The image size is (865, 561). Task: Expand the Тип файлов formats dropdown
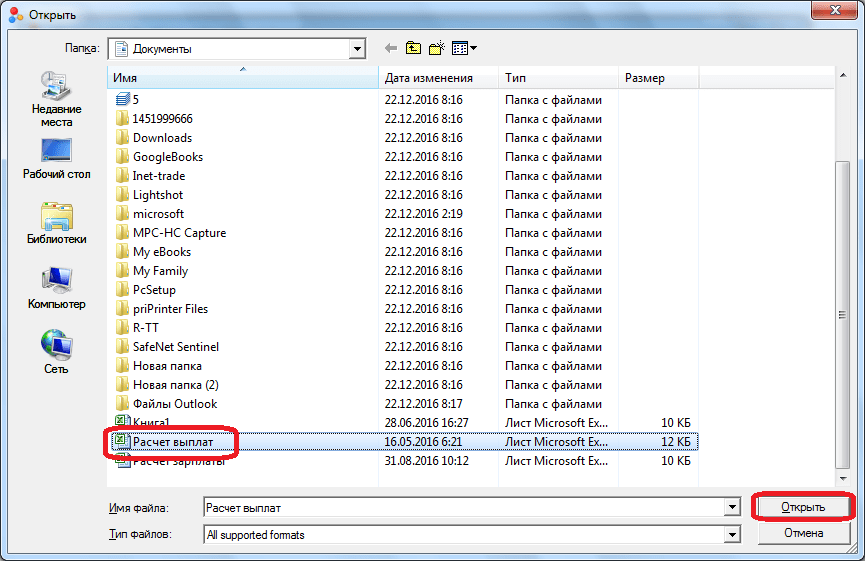pyautogui.click(x=732, y=535)
